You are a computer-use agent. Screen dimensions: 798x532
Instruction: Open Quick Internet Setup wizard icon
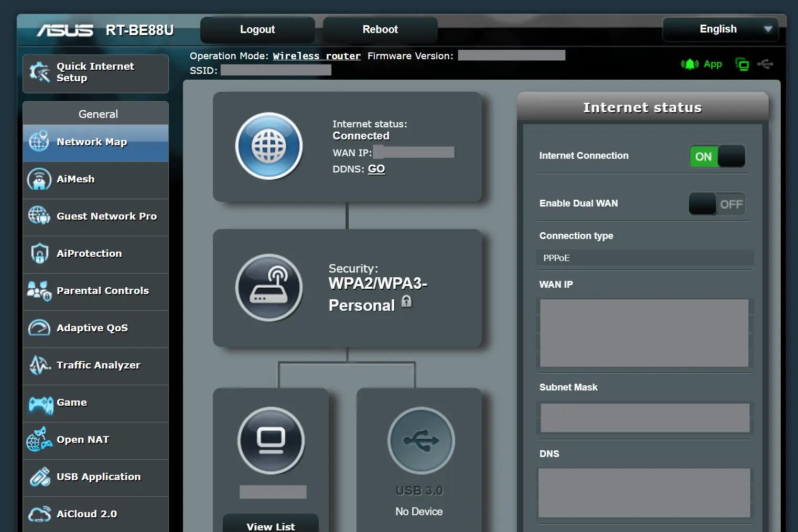pos(40,72)
